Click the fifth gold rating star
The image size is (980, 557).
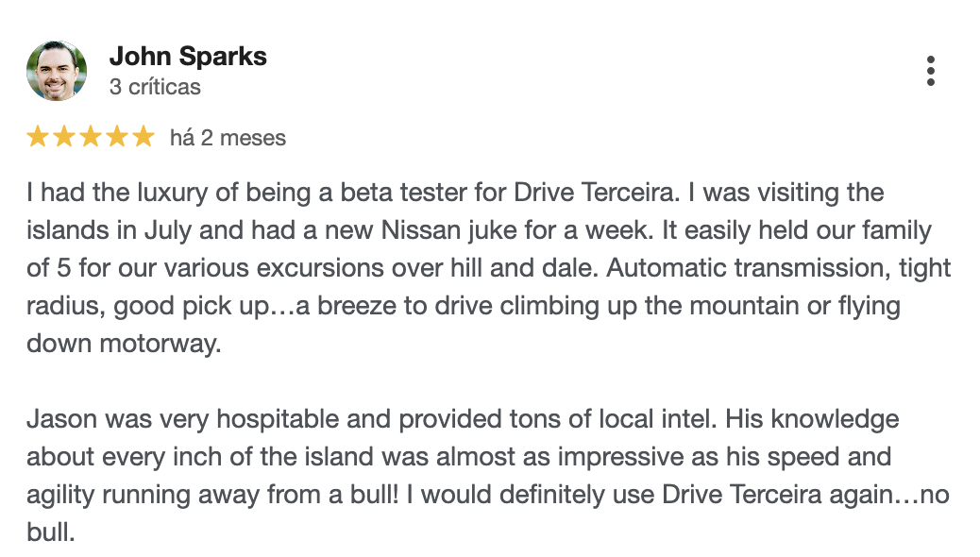[x=144, y=138]
